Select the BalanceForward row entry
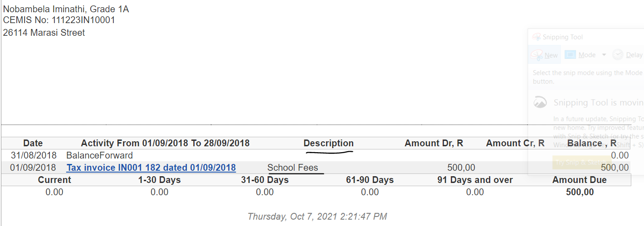This screenshot has width=644, height=226. 99,155
